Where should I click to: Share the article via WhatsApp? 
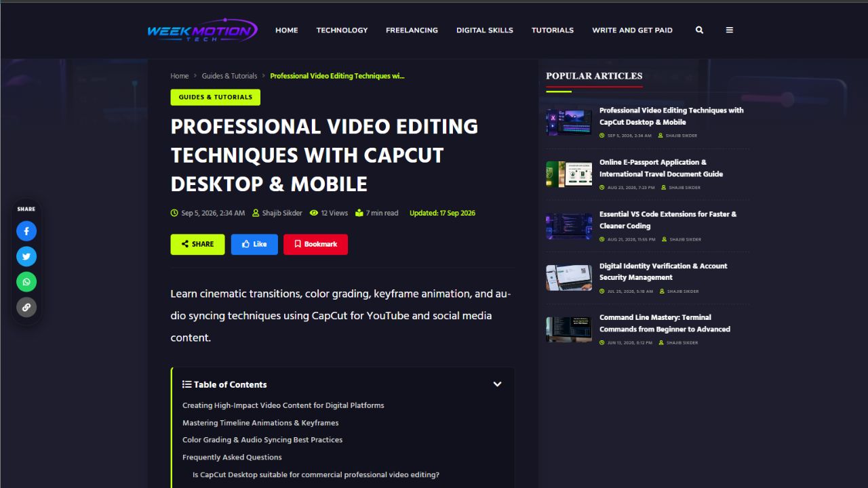point(26,282)
